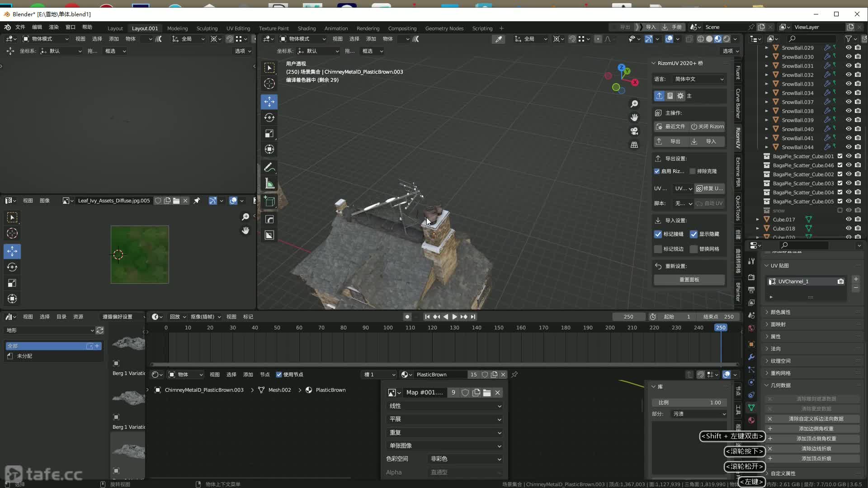Click 清除自定义拆边法向数据 button
The image size is (868, 488).
click(x=812, y=419)
